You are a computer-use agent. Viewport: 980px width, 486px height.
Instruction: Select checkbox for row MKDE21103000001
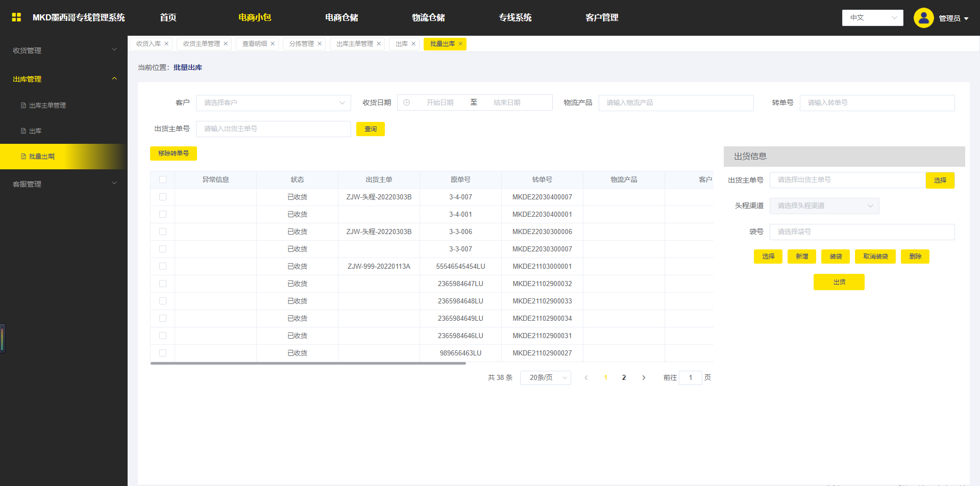[x=163, y=266]
